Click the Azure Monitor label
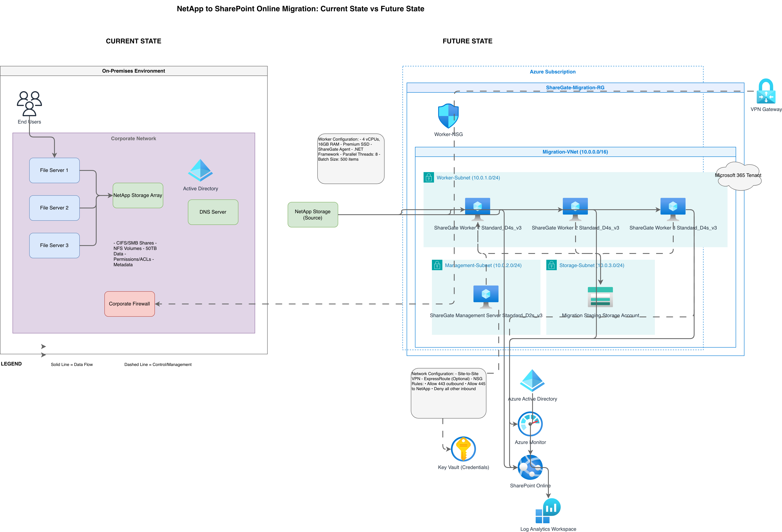 pos(530,442)
